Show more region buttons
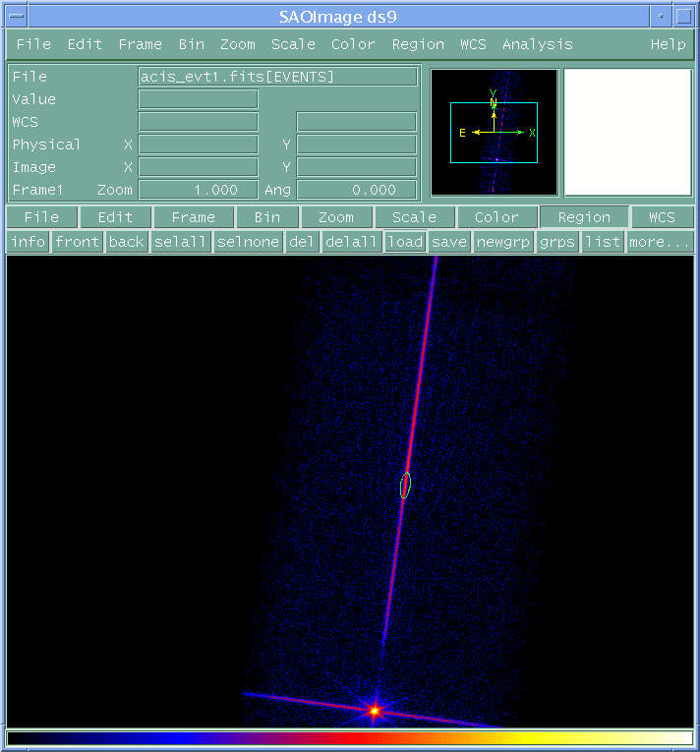Image resolution: width=700 pixels, height=752 pixels. [x=660, y=242]
